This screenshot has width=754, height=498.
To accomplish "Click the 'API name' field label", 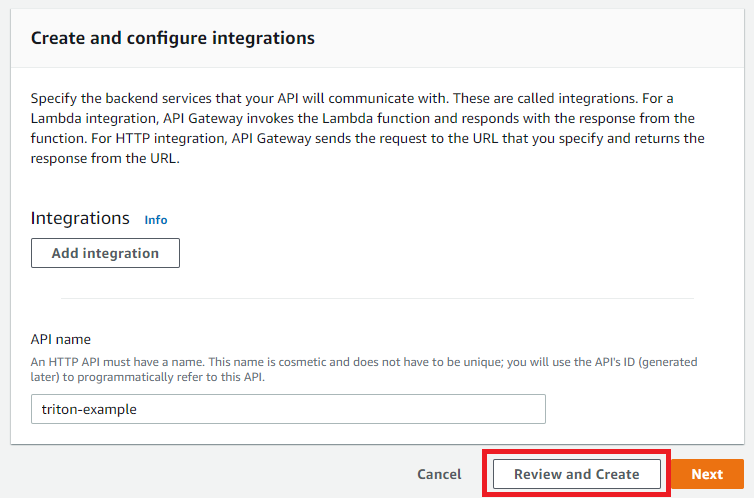I will tap(61, 339).
